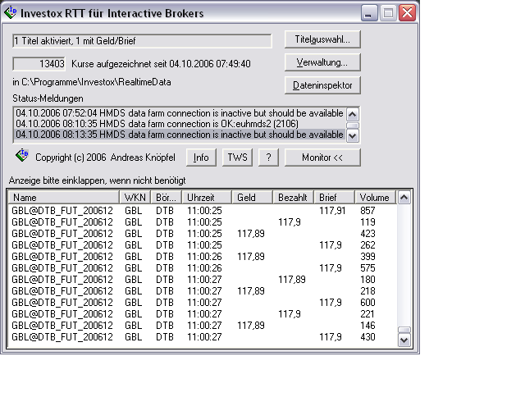Viewport: 525px width, 420px height.
Task: Select the highlighted 08:13:35 HMDS status message
Action: pyautogui.click(x=179, y=135)
